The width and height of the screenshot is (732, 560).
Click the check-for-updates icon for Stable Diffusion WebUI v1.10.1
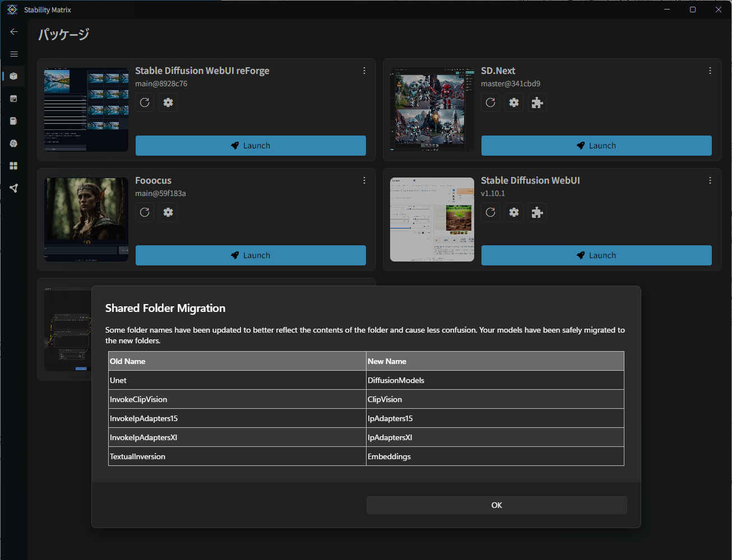[490, 212]
